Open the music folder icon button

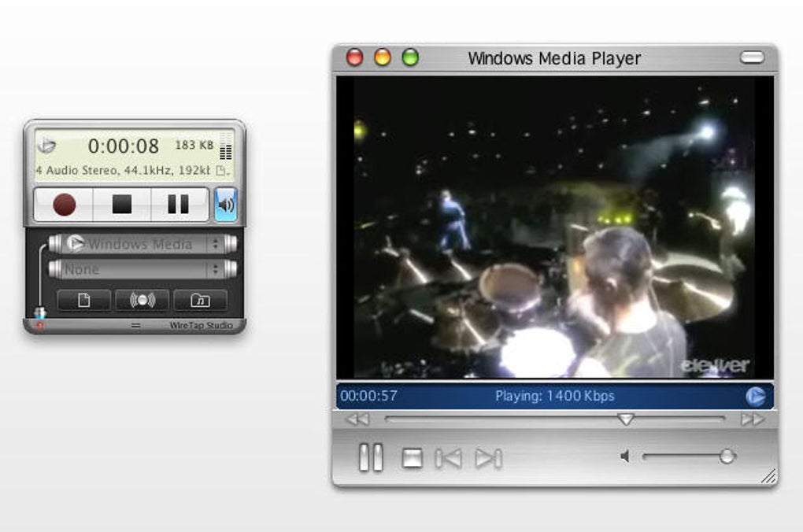pyautogui.click(x=200, y=300)
